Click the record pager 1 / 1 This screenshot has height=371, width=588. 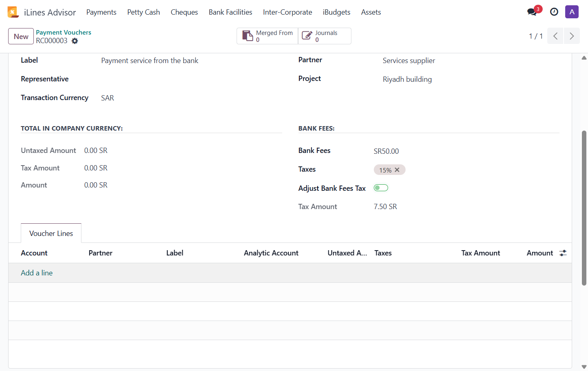[x=535, y=36]
